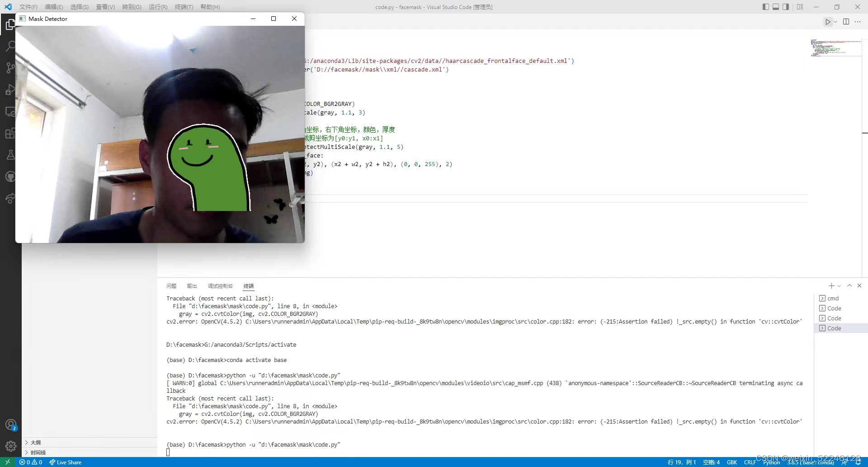Image resolution: width=868 pixels, height=467 pixels.
Task: Minimize the Mask Detector window
Action: click(253, 19)
